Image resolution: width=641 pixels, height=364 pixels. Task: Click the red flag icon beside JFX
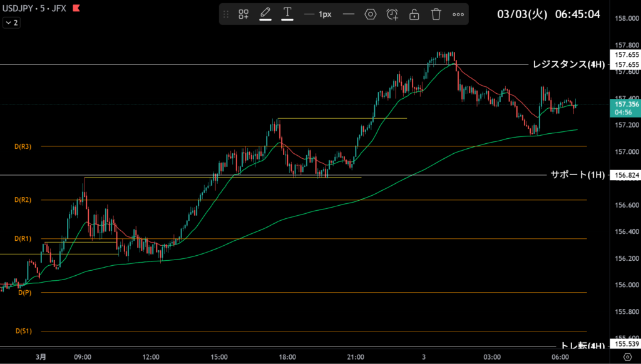tap(76, 9)
